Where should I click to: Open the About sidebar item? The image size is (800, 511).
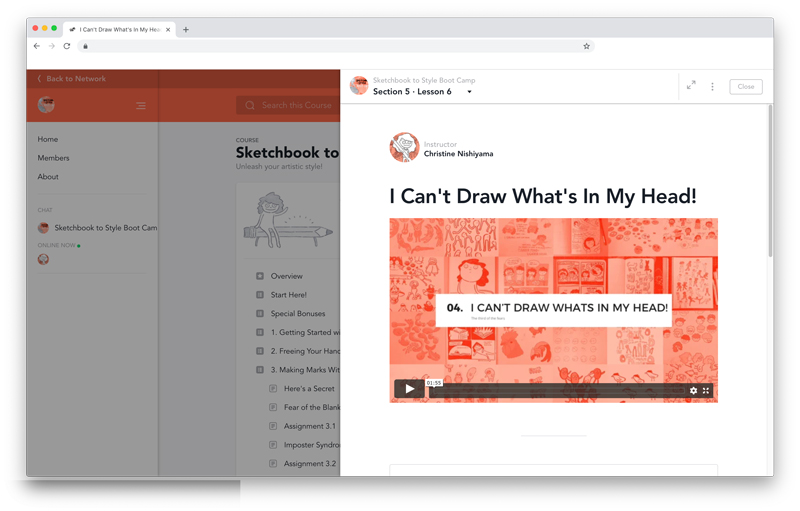[48, 176]
